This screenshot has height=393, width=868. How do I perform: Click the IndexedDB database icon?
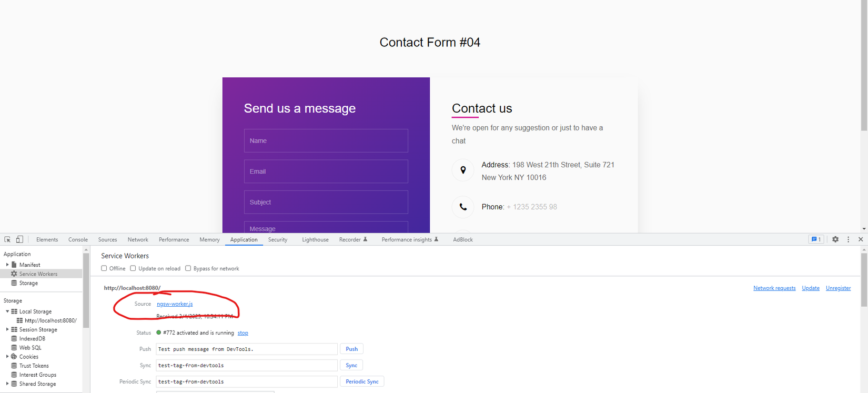(14, 338)
